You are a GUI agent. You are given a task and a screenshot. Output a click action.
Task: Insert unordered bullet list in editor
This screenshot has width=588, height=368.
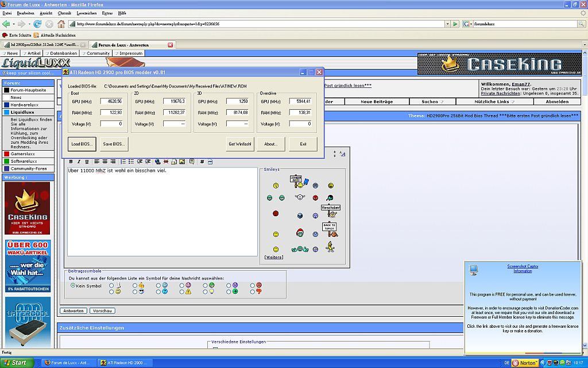tap(131, 162)
